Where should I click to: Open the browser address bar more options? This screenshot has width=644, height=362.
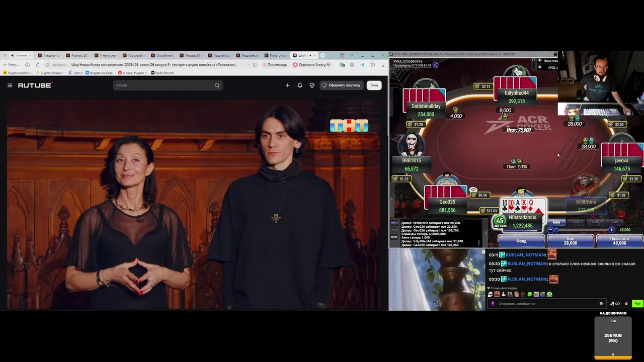pyautogui.click(x=248, y=65)
